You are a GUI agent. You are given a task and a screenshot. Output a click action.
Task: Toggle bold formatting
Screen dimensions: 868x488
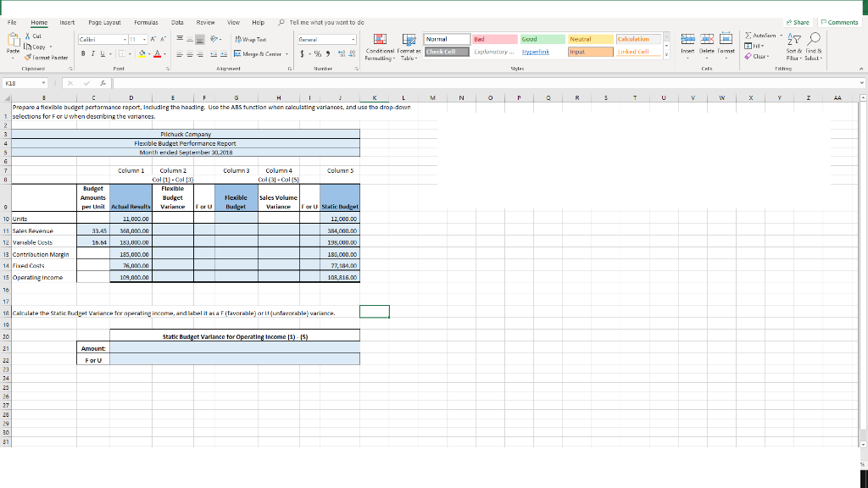[82, 53]
